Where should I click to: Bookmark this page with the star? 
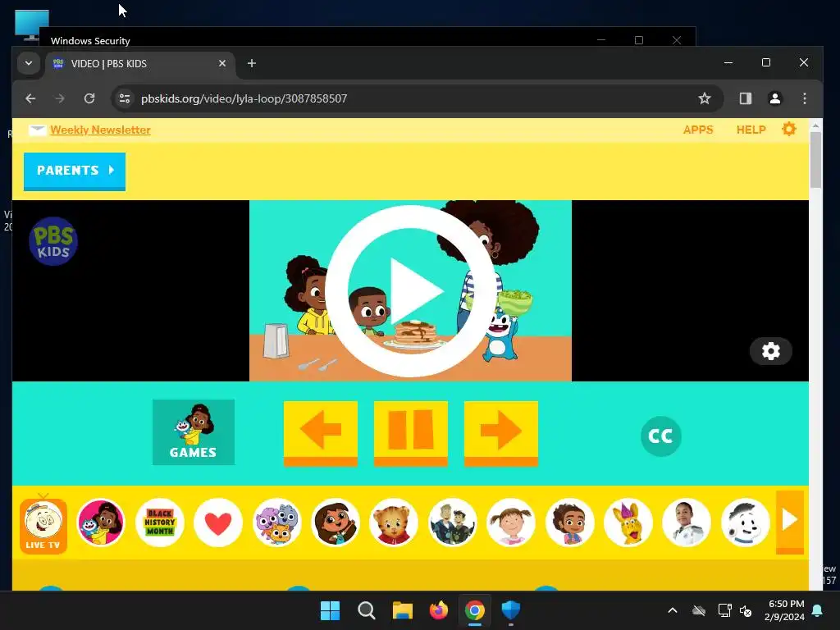click(x=705, y=98)
